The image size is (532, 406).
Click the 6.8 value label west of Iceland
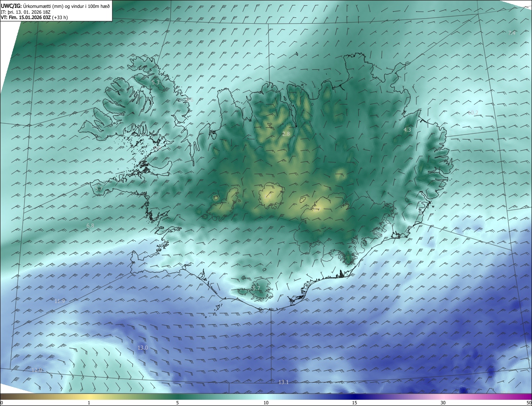pos(90,225)
